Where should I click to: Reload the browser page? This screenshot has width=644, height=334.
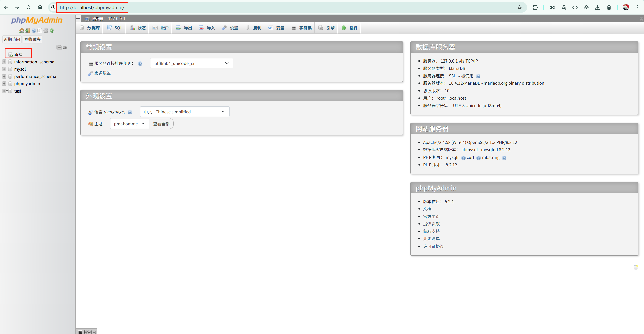pos(28,7)
